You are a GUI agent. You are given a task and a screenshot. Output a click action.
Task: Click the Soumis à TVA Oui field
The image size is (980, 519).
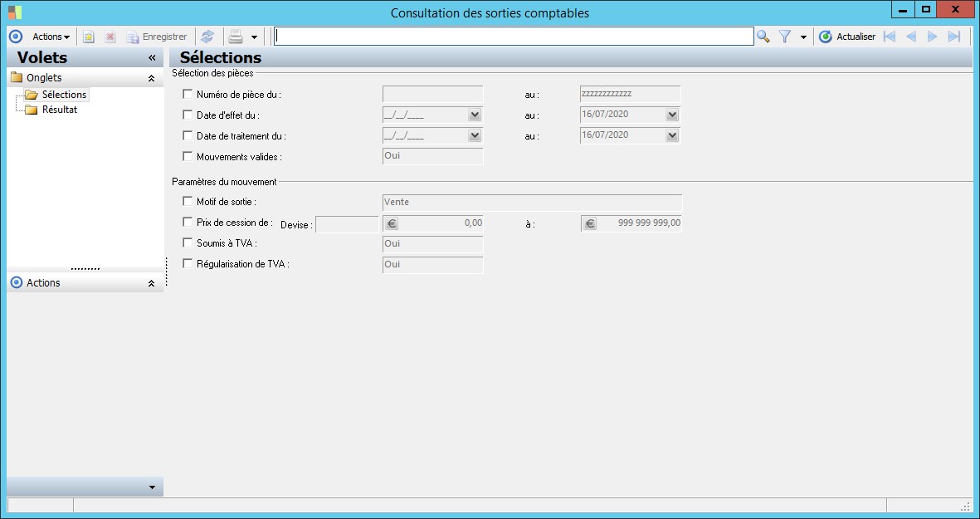pyautogui.click(x=432, y=244)
